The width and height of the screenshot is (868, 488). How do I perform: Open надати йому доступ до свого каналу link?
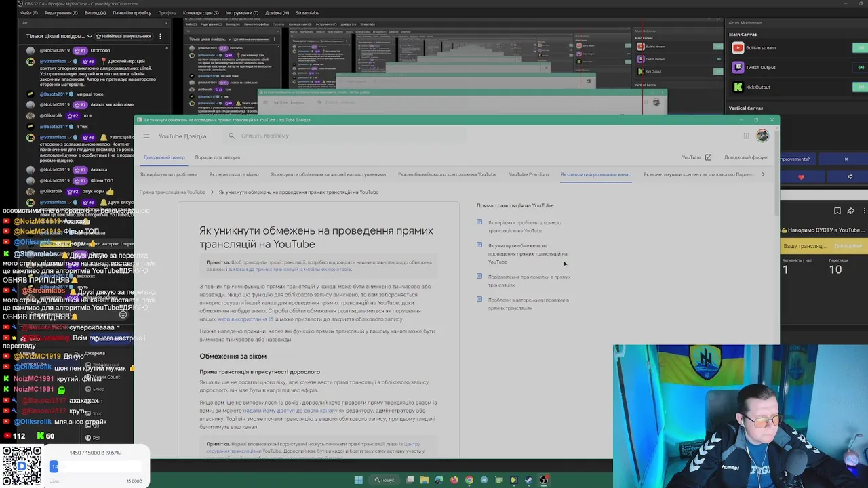290,411
